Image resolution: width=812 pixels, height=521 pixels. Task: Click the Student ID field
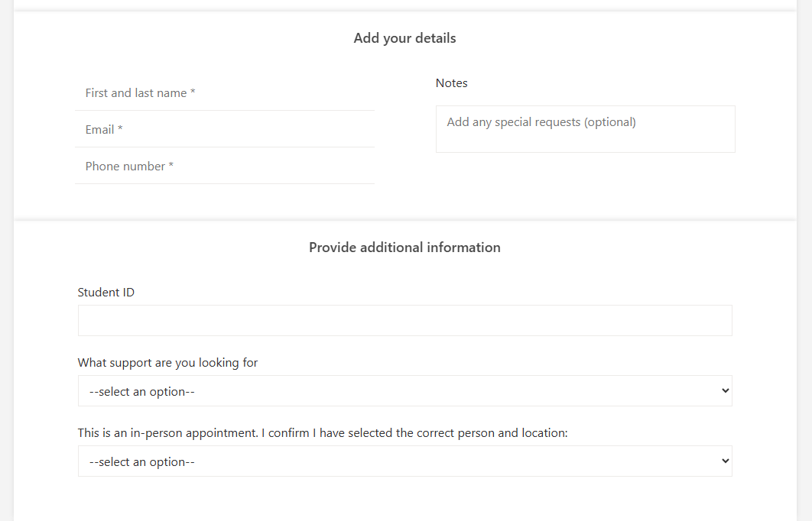click(404, 320)
